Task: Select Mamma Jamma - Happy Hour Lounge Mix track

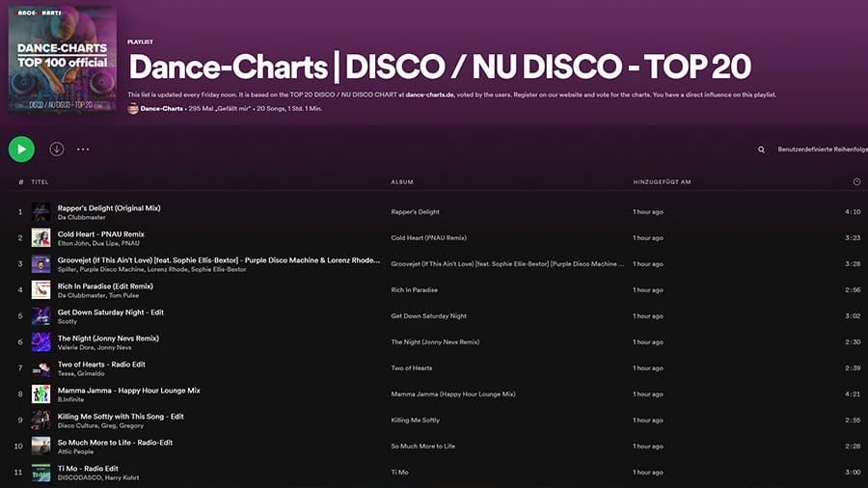Action: tap(129, 390)
